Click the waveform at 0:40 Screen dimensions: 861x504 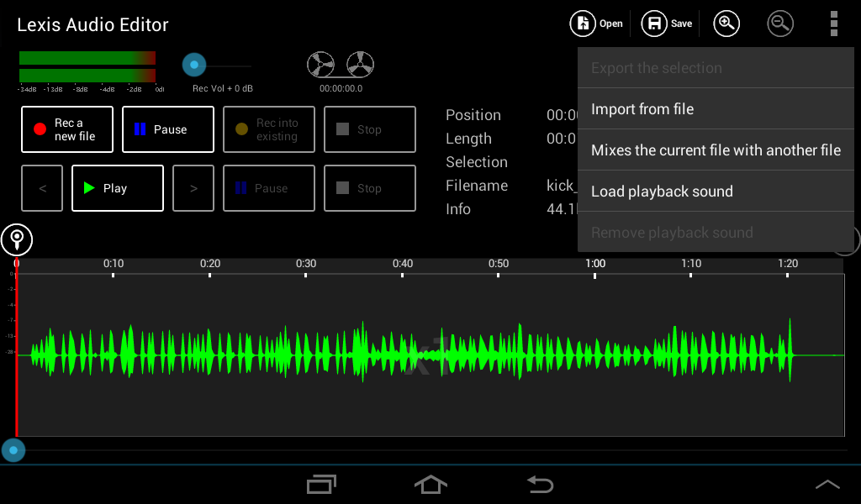403,354
